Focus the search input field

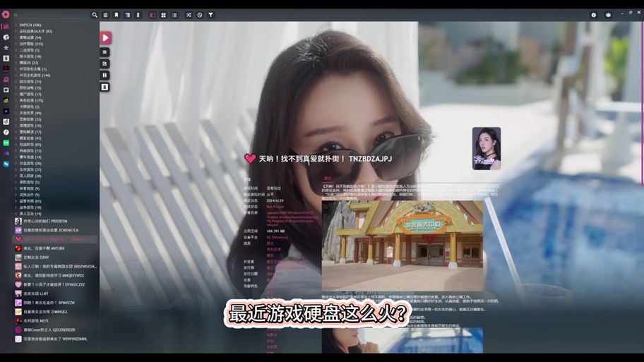pos(52,15)
